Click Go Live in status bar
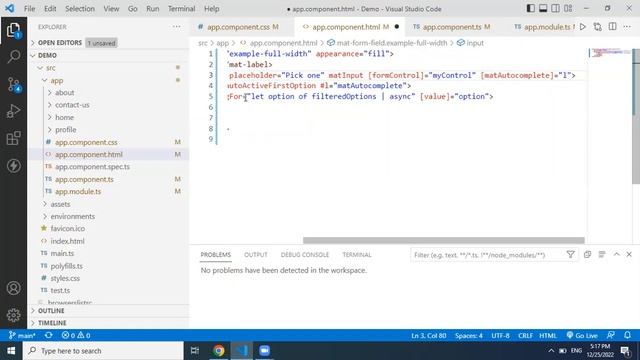This screenshot has width=640, height=360. 582,336
